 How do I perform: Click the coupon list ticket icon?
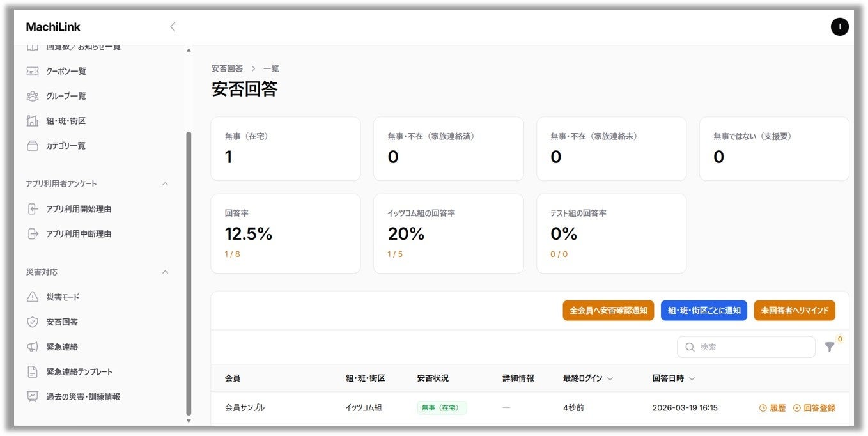pyautogui.click(x=33, y=71)
